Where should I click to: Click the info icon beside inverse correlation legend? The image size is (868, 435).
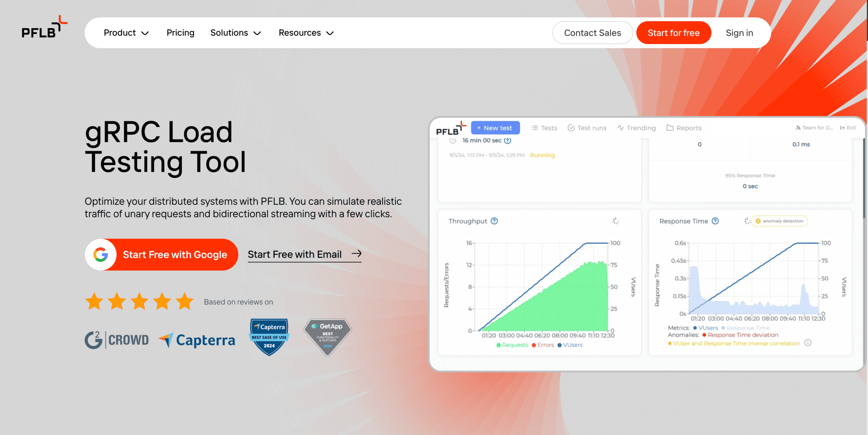pyautogui.click(x=808, y=343)
